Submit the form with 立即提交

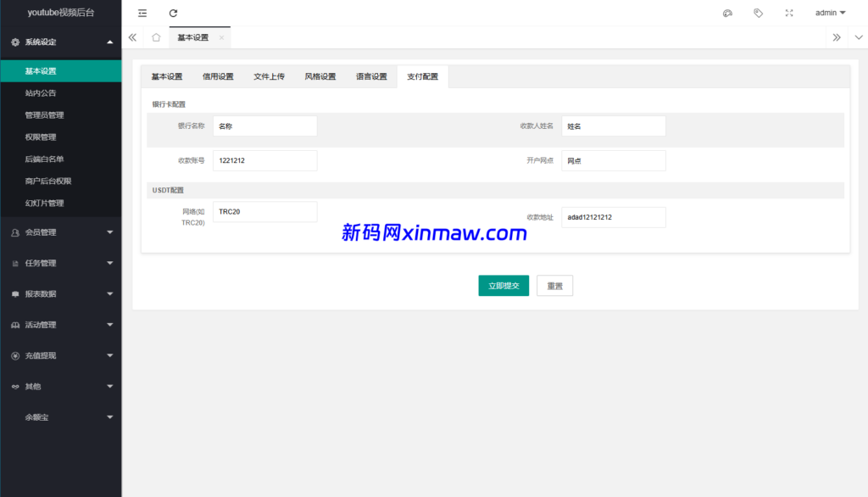(x=504, y=286)
